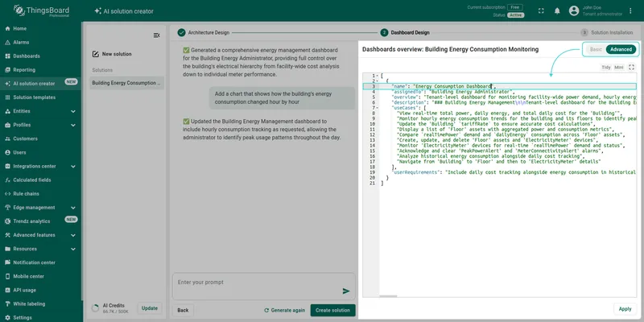Click the Edge management icon
Screen dimensions: 644x322
[7, 208]
